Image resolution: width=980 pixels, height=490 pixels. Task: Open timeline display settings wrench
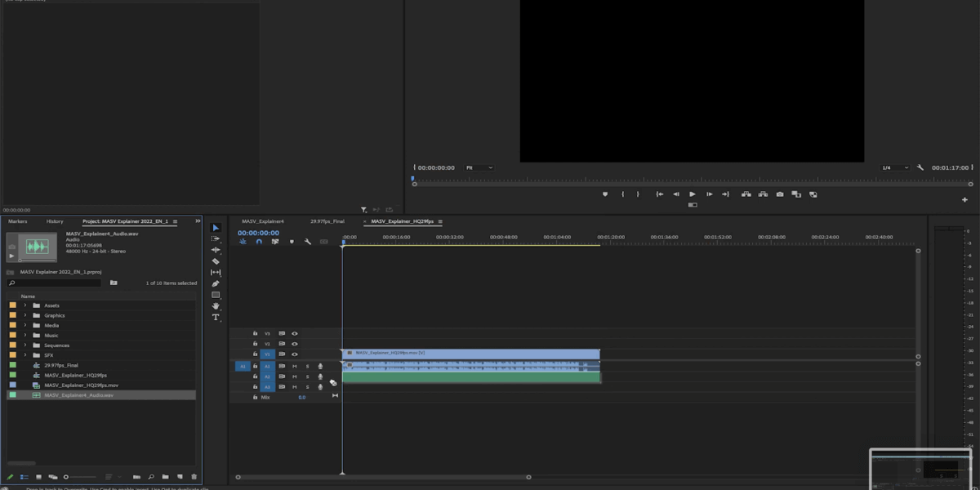point(308,242)
